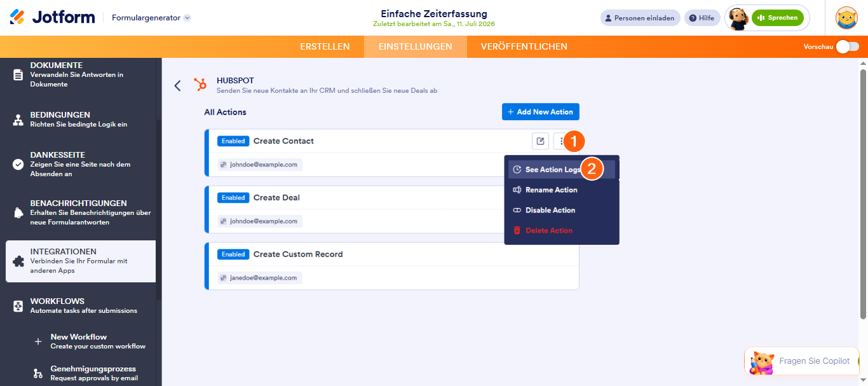Screen dimensions: 868x386
Task: Switch to the VERÖFFENTLICHEN tab
Action: pos(524,46)
